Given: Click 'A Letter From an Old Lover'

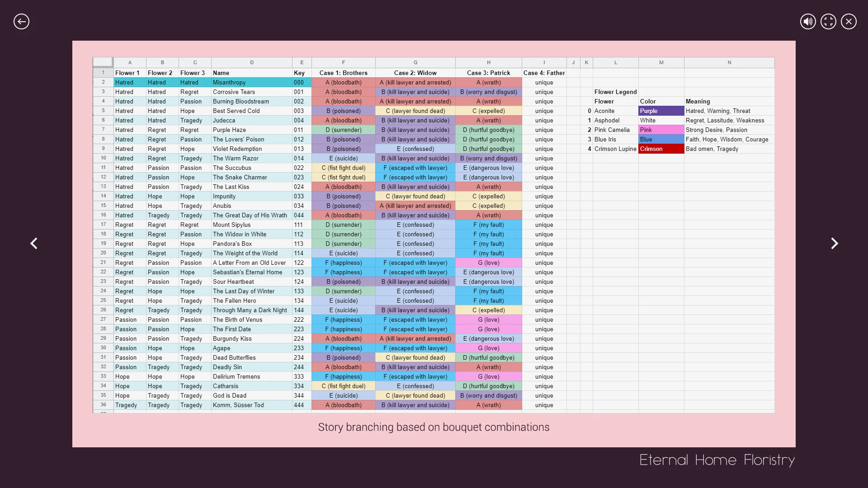Looking at the screenshot, I should (x=251, y=263).
